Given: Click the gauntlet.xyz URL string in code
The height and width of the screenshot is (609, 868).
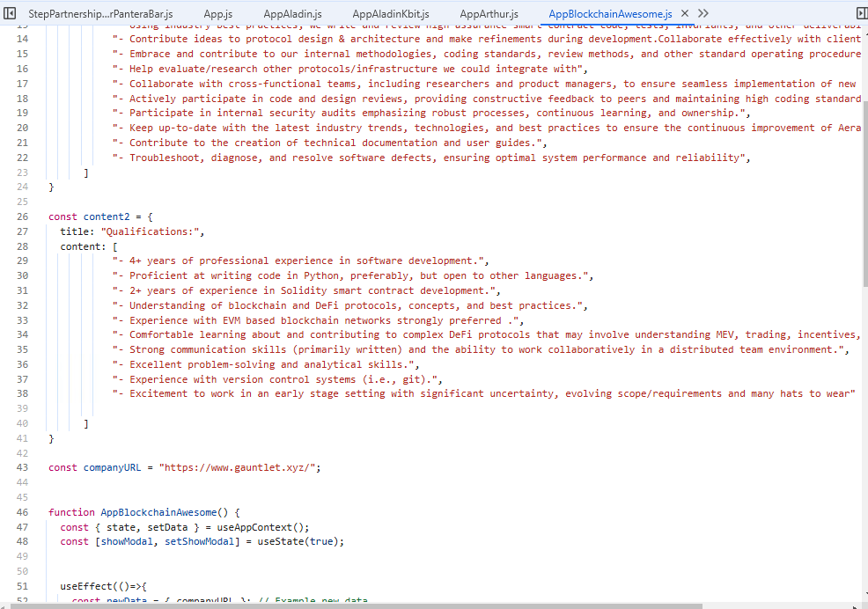Looking at the screenshot, I should coord(236,467).
